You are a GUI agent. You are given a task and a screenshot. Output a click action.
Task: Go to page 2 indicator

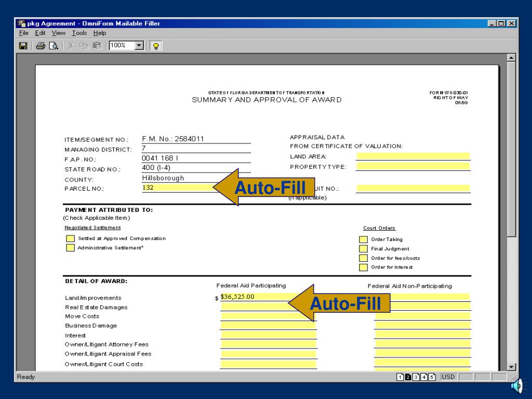(408, 377)
